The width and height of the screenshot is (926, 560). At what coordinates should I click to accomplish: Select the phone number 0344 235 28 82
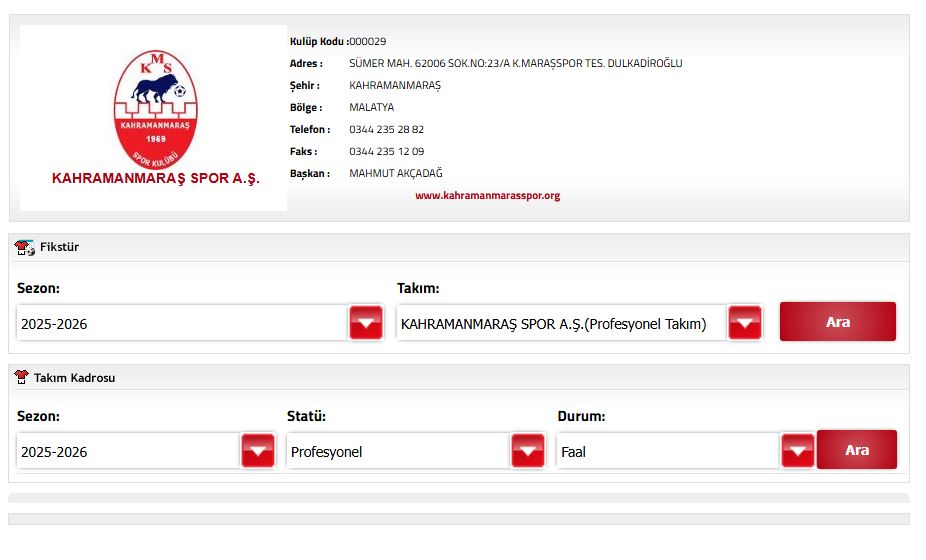tap(386, 129)
